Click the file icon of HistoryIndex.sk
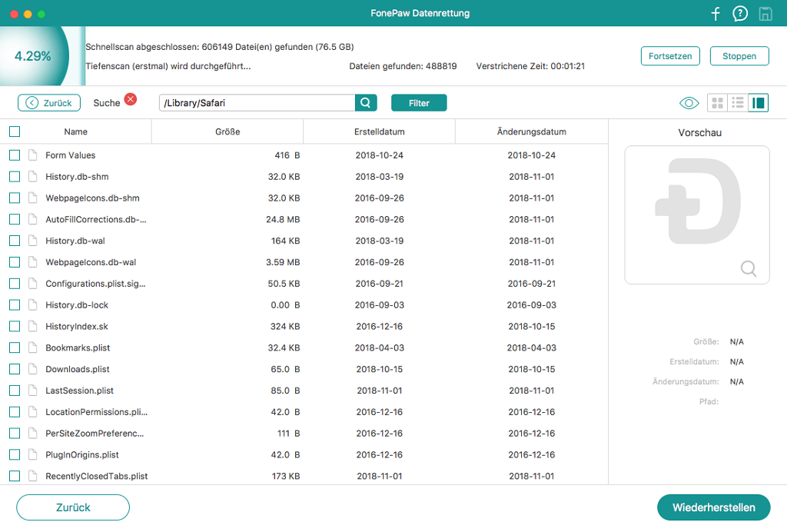Screen dimensions: 787x532 tap(32, 326)
